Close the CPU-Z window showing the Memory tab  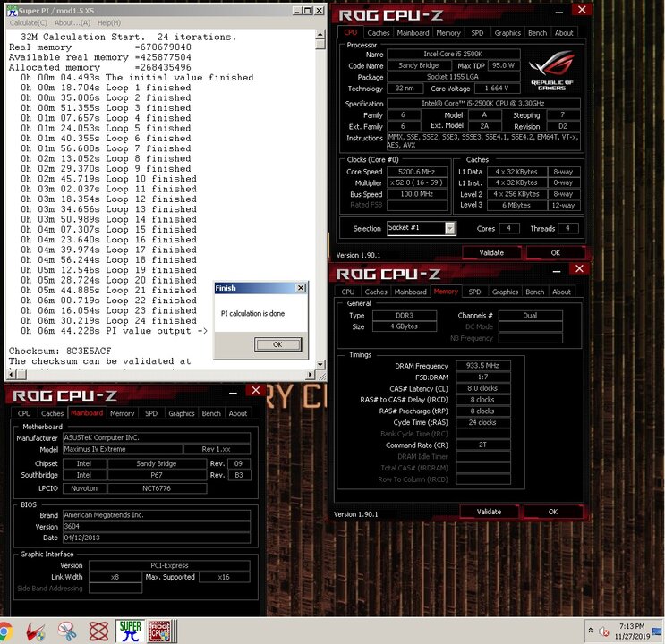(x=579, y=269)
